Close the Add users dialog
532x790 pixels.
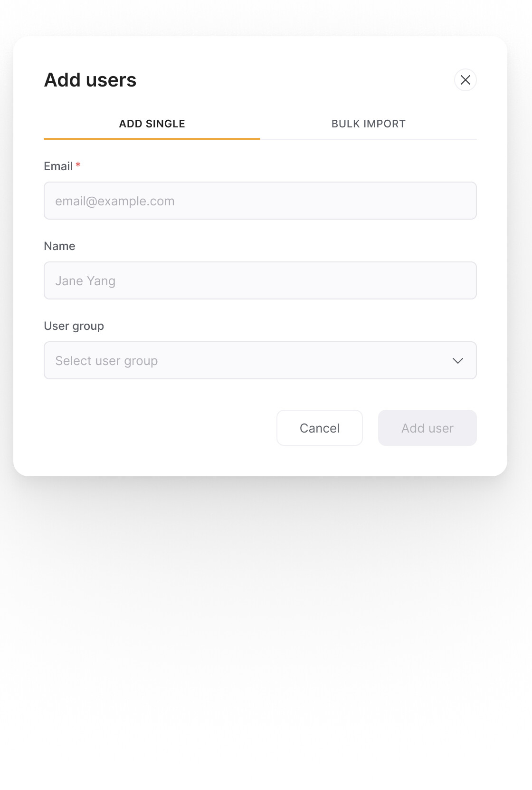[x=465, y=80]
